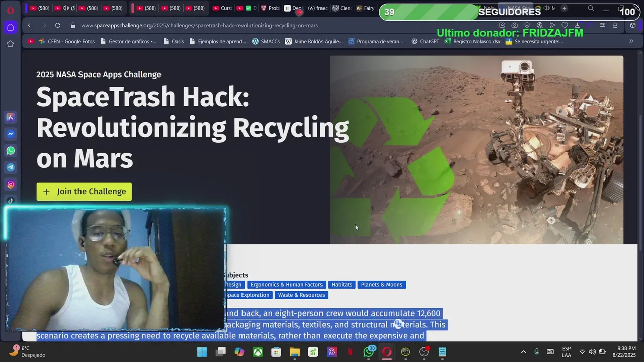Go back to the previous page
The image size is (644, 362).
(29, 25)
